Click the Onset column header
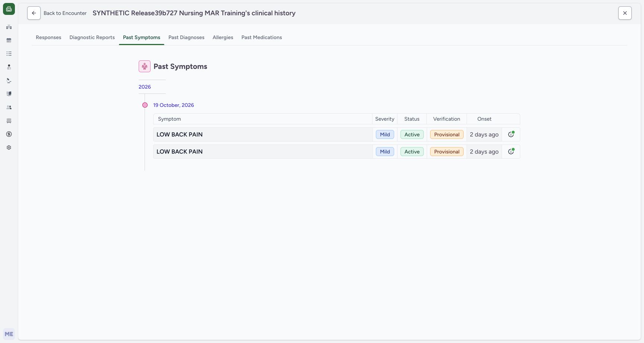This screenshot has height=343, width=644. (484, 119)
